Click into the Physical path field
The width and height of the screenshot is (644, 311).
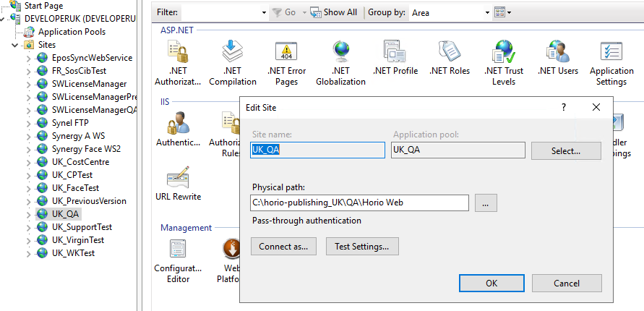[360, 203]
